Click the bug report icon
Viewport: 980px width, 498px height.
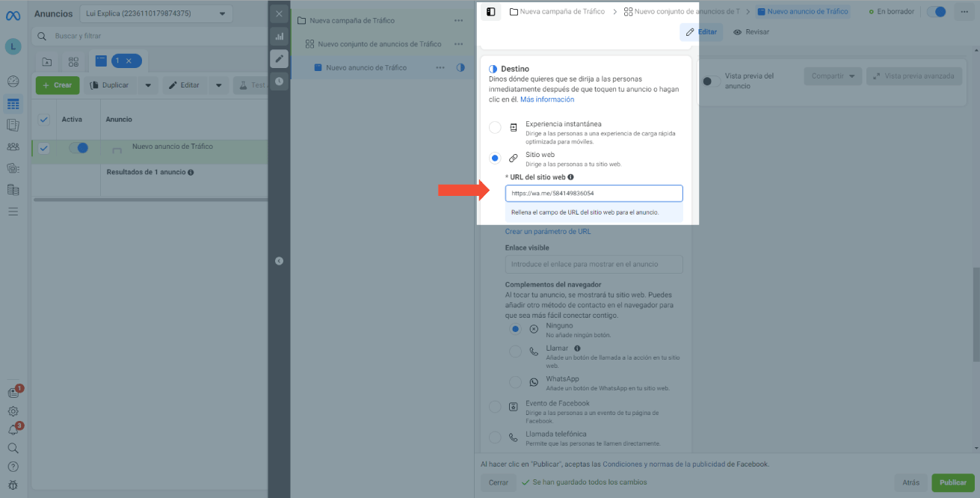click(13, 485)
